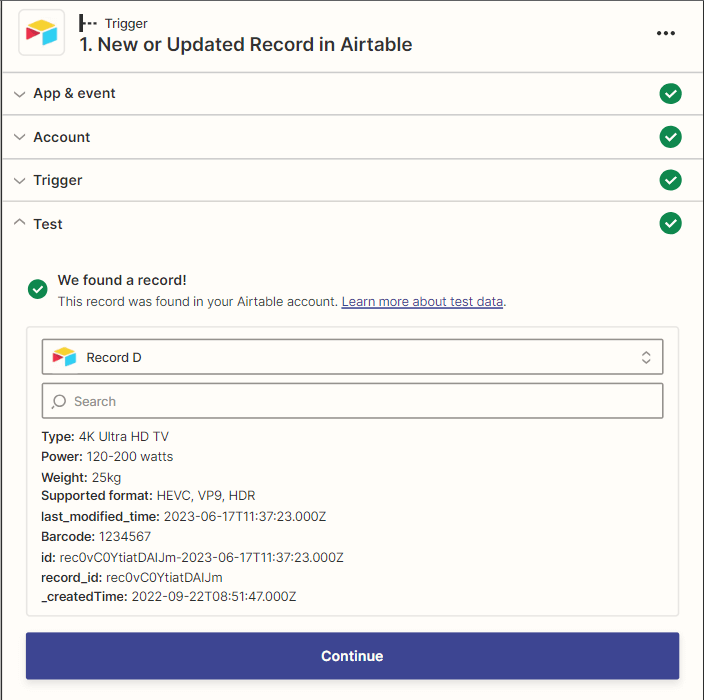
Task: Select Type: 4K Ultra HD TV field
Action: [105, 436]
